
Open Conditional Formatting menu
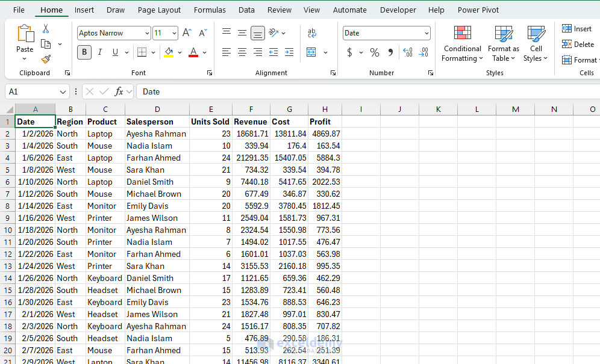pyautogui.click(x=462, y=43)
